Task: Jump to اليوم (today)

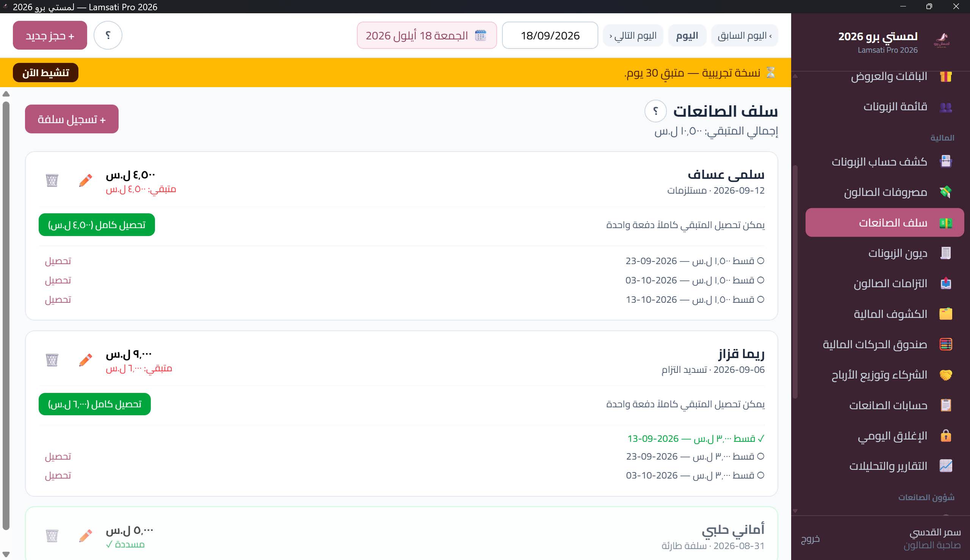Action: coord(687,35)
